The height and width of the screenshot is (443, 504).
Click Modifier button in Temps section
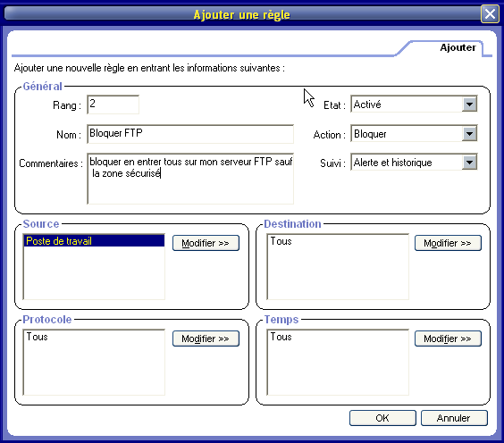pyautogui.click(x=448, y=339)
